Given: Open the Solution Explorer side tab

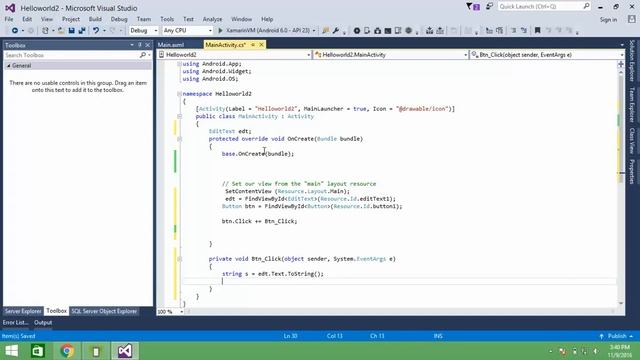Looking at the screenshot, I should (632, 60).
